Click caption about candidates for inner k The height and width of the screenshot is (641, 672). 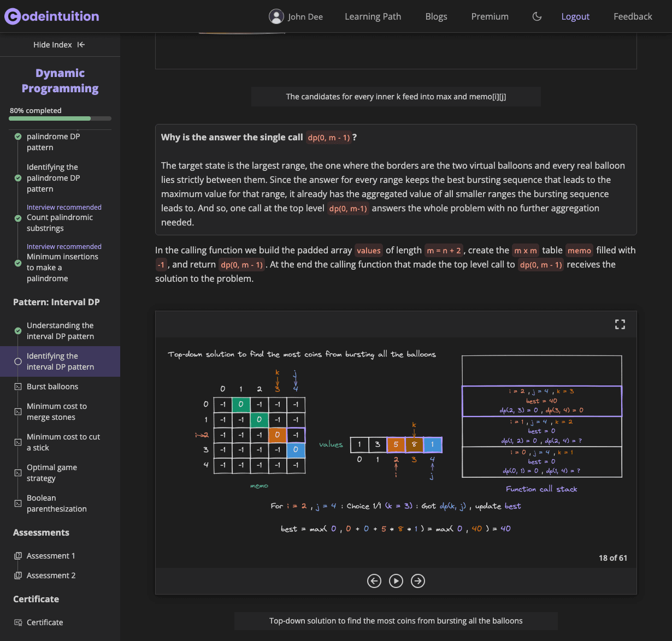(396, 97)
